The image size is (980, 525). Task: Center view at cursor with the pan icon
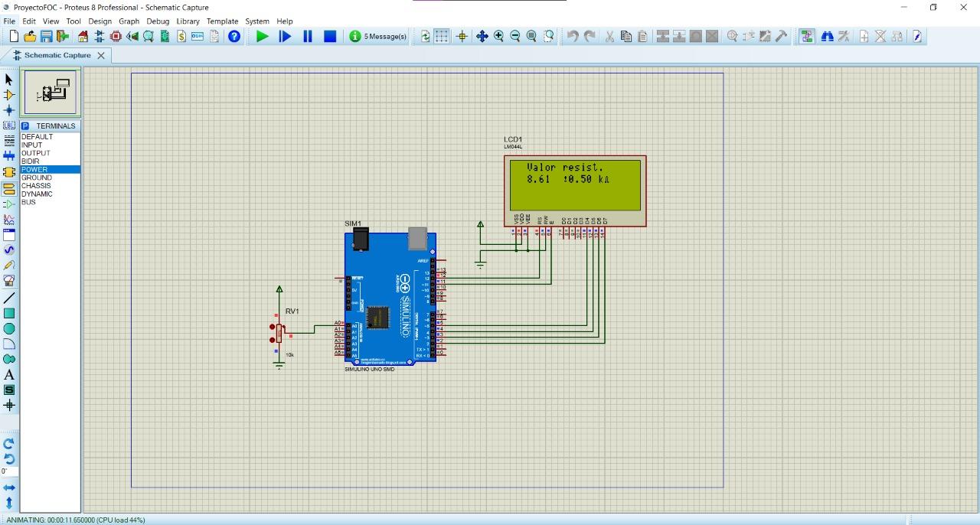482,36
